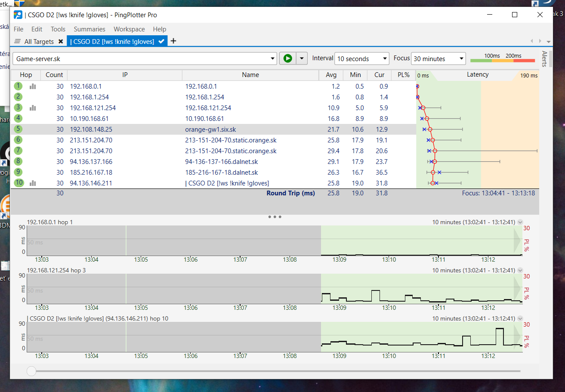Open the Alerts side panel
Screen dimensions: 565x392
click(x=544, y=59)
